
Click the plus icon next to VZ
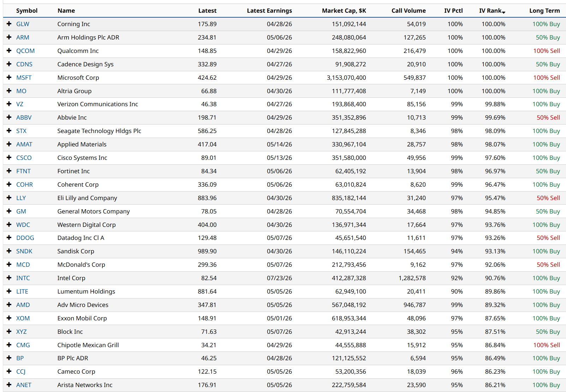pyautogui.click(x=9, y=104)
